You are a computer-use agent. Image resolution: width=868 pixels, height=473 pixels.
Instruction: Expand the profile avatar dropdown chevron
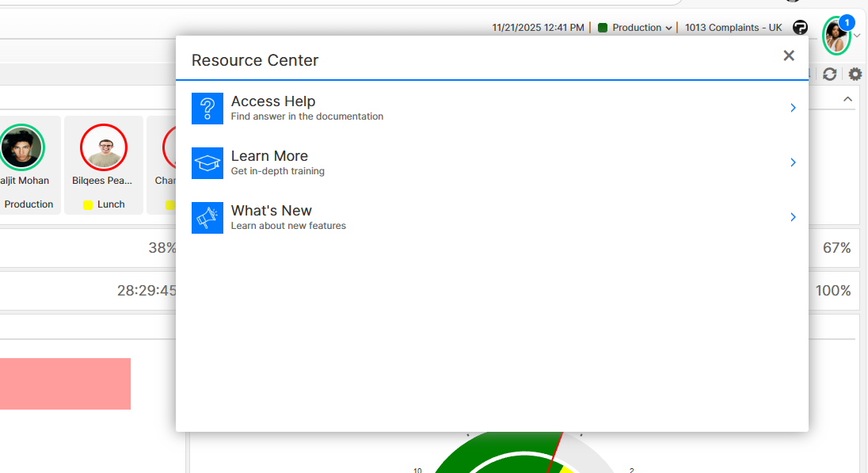857,36
